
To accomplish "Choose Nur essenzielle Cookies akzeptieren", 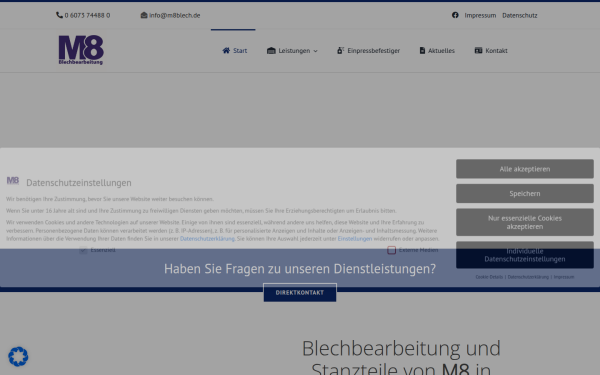I will pyautogui.click(x=525, y=222).
